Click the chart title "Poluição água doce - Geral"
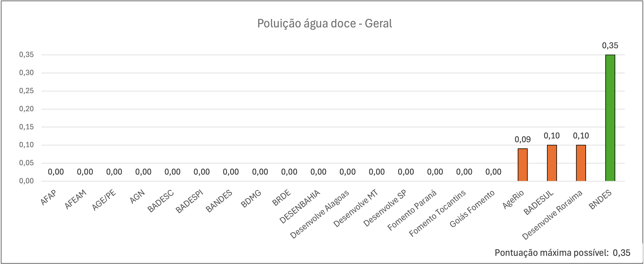Image resolution: width=644 pixels, height=264 pixels. [x=324, y=23]
